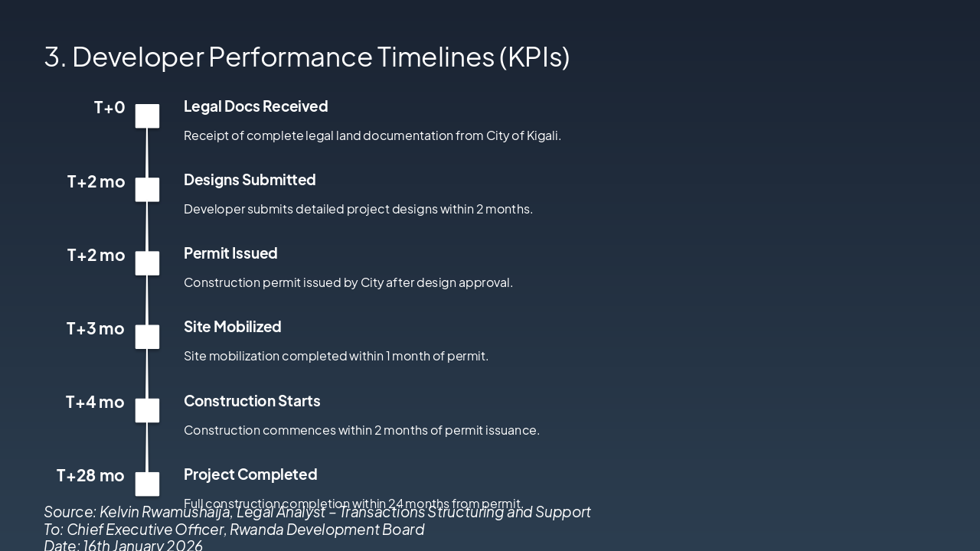Select the square marker beside Designs Submitted
The image size is (980, 551).
click(x=147, y=190)
